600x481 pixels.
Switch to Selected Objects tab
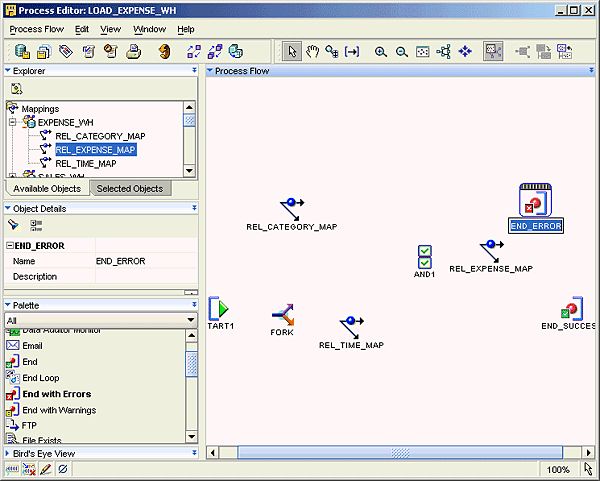click(130, 189)
